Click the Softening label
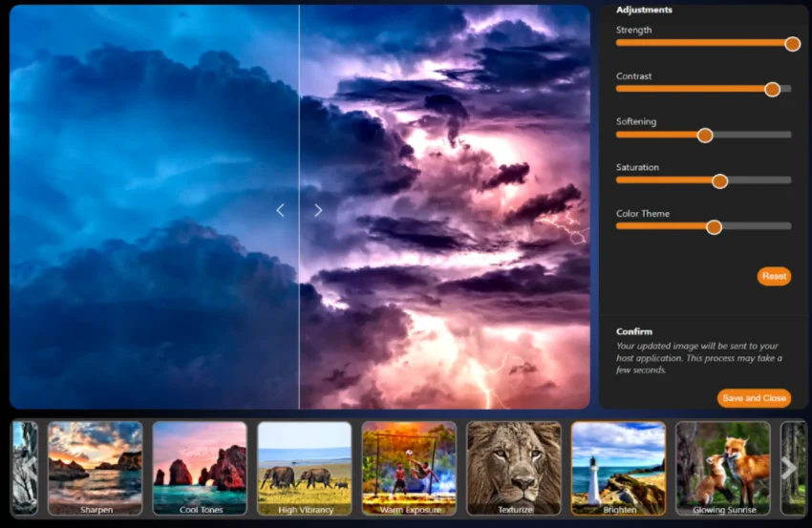 pos(636,121)
